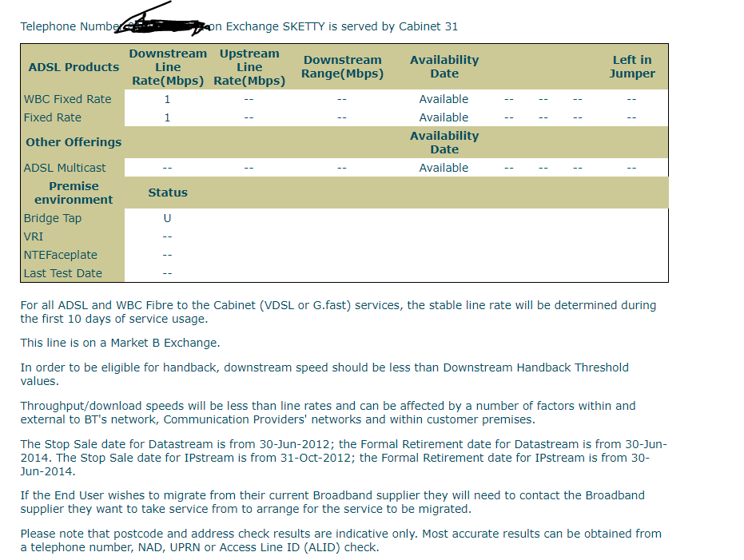The height and width of the screenshot is (560, 744).
Task: Click the status dashes in the Last Test Date row
Action: point(168,273)
